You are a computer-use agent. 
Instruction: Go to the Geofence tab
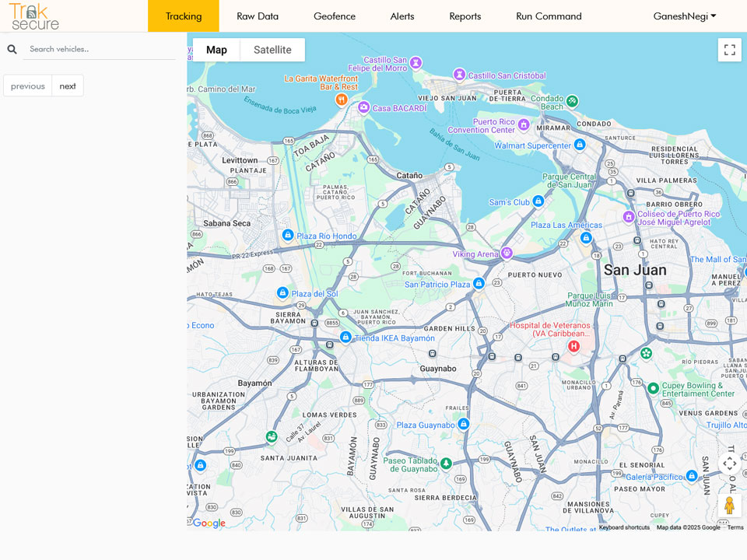coord(335,16)
